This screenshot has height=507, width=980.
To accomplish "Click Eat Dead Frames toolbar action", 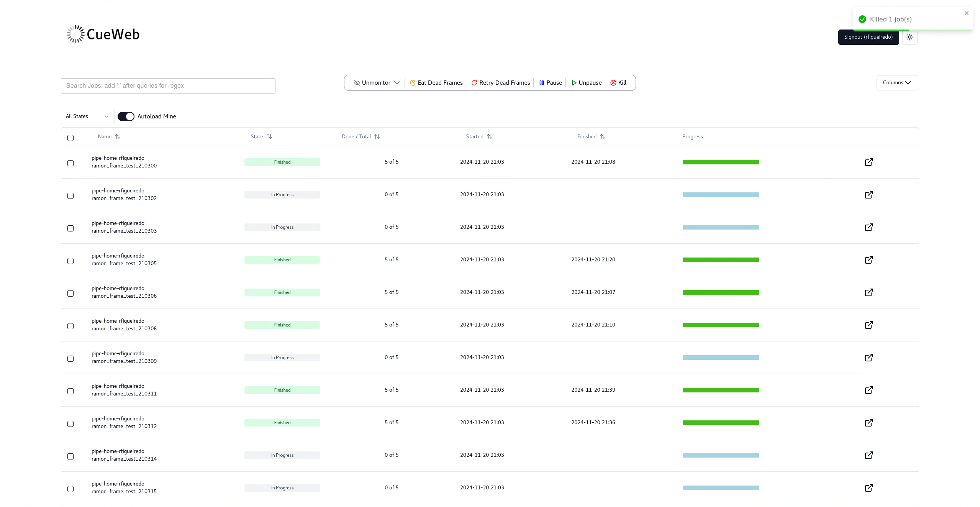I will [436, 83].
